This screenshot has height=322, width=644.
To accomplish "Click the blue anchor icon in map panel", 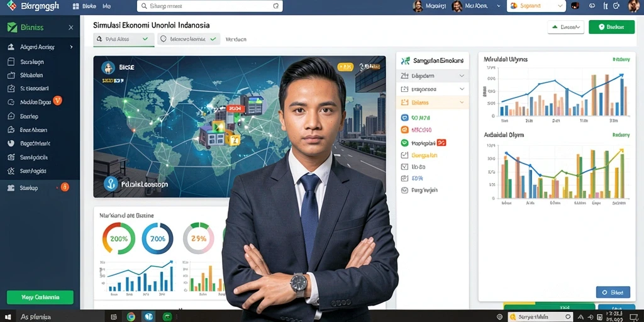I will pos(111,184).
